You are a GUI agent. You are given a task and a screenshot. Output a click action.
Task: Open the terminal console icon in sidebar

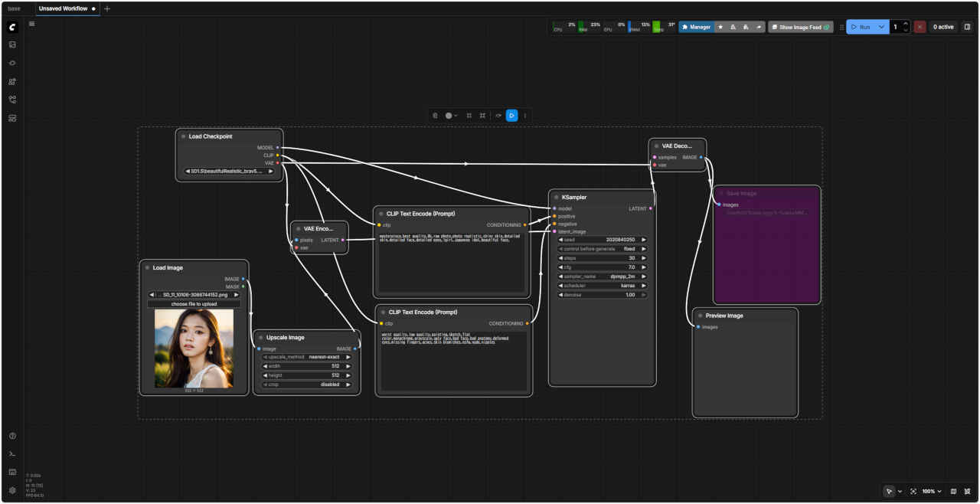point(12,453)
